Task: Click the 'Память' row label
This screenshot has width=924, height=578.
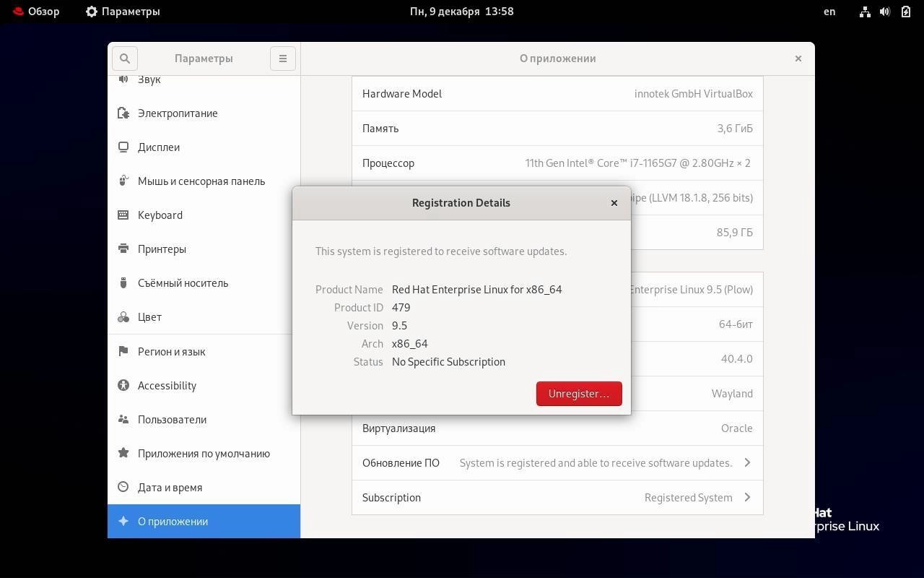Action: tap(380, 128)
